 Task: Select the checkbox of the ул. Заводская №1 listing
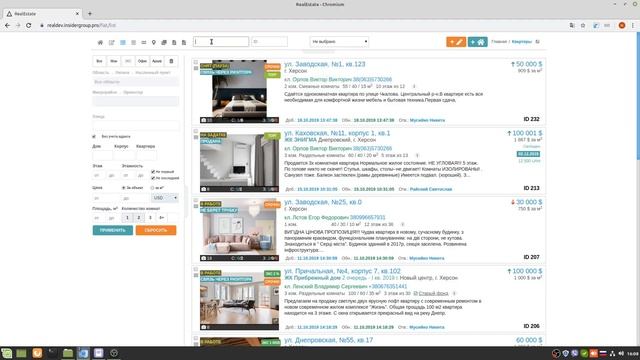point(196,62)
